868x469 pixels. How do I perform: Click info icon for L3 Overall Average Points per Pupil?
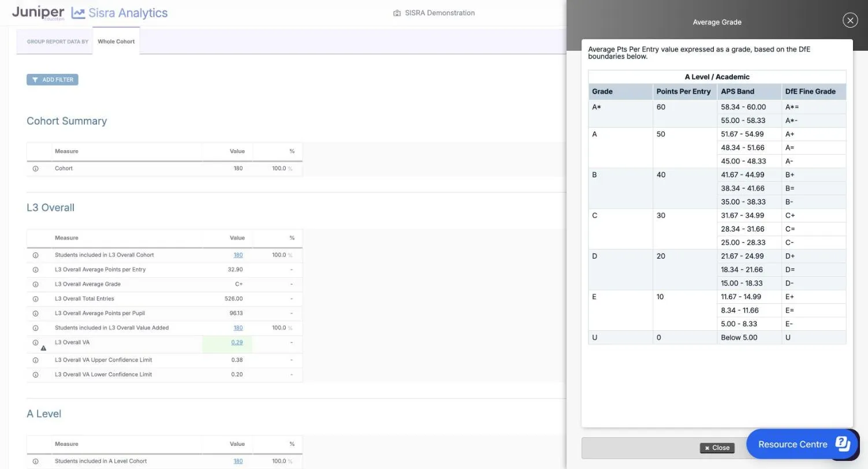click(x=35, y=314)
